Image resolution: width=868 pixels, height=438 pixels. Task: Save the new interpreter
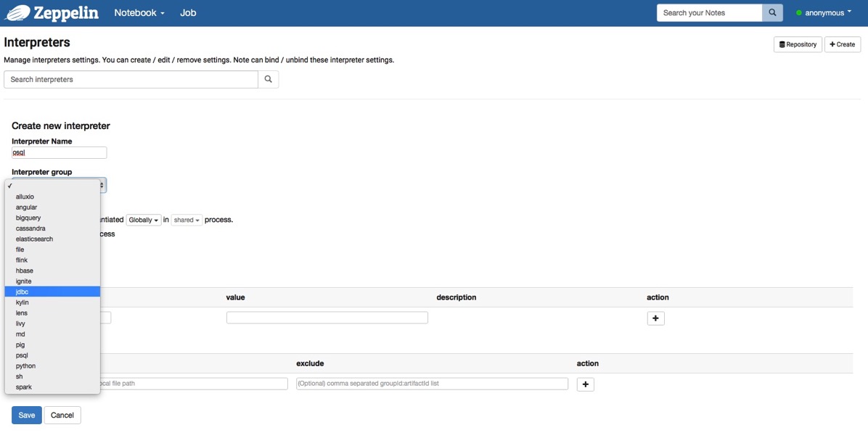click(27, 416)
